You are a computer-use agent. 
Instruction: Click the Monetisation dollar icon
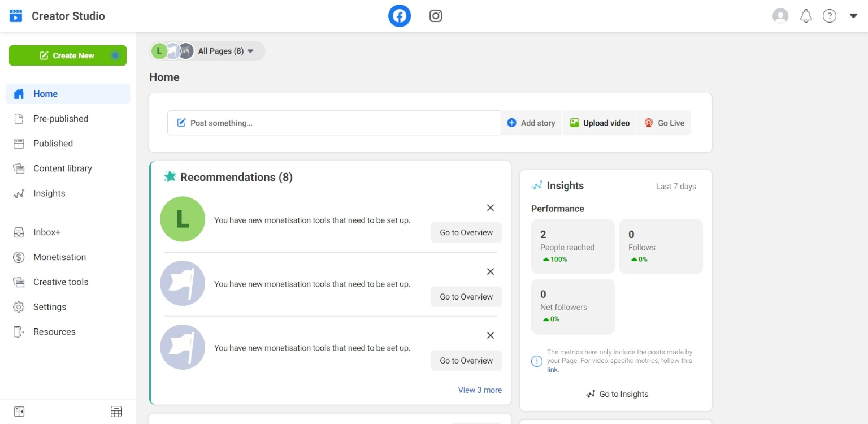pos(19,257)
